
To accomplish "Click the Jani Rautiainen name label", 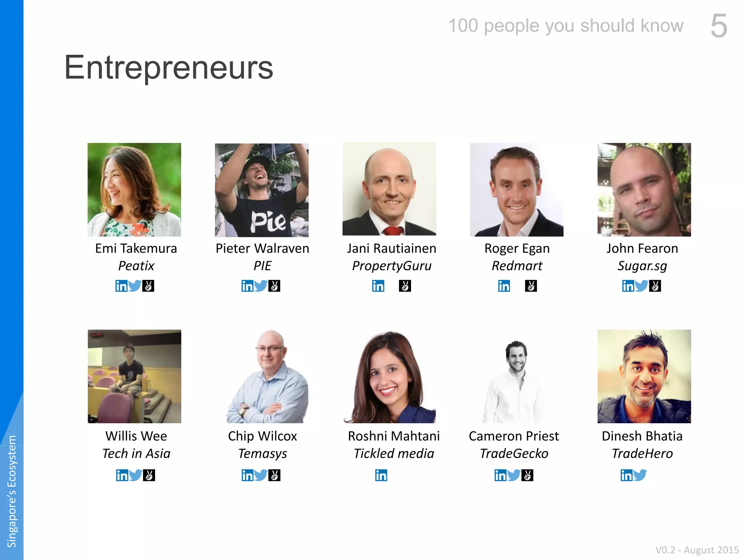I will [x=392, y=249].
